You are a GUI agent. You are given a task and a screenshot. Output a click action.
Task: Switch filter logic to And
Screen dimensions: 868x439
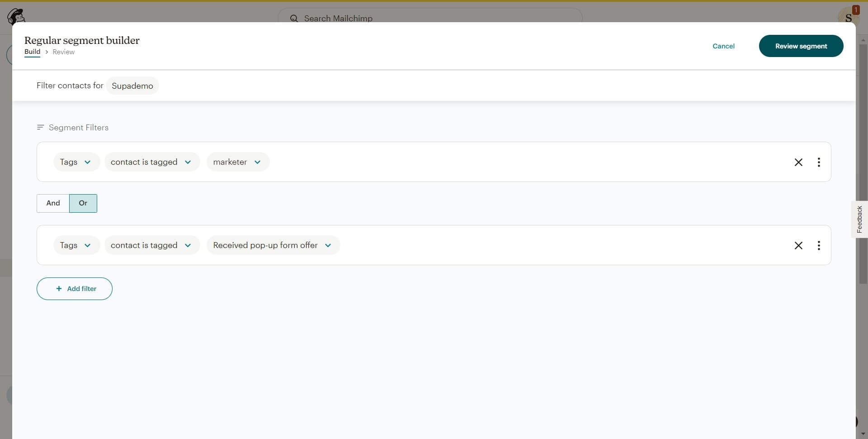[x=53, y=203]
